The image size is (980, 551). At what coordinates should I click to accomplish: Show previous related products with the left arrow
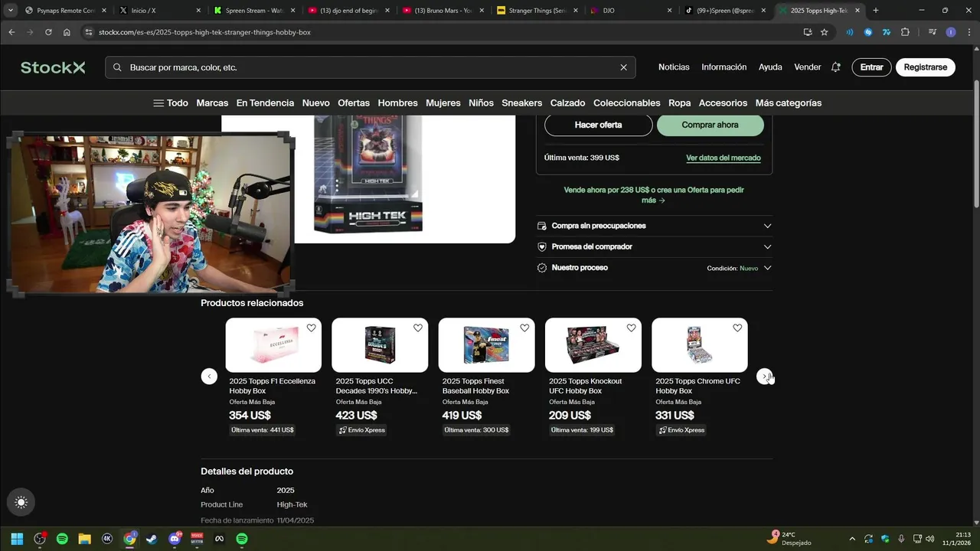(209, 376)
